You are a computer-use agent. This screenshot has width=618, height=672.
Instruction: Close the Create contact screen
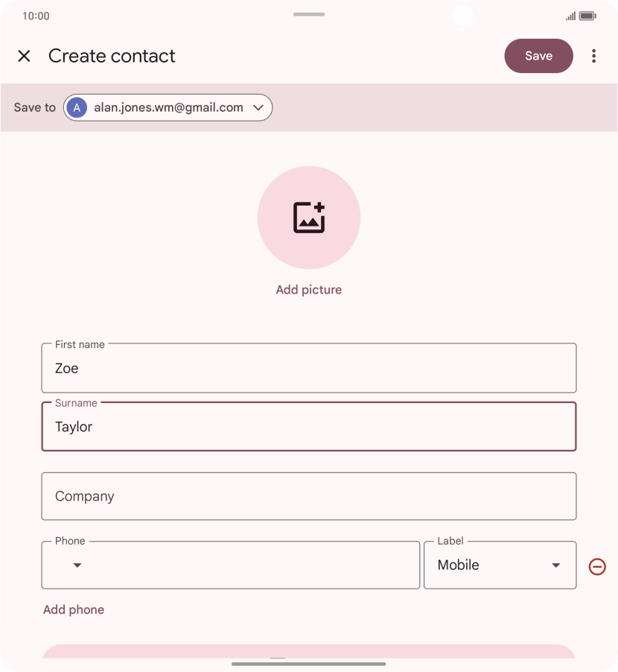click(x=24, y=56)
